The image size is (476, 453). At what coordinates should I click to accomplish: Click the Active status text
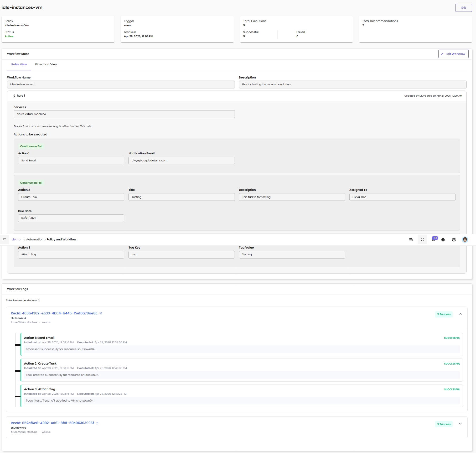[x=9, y=36]
